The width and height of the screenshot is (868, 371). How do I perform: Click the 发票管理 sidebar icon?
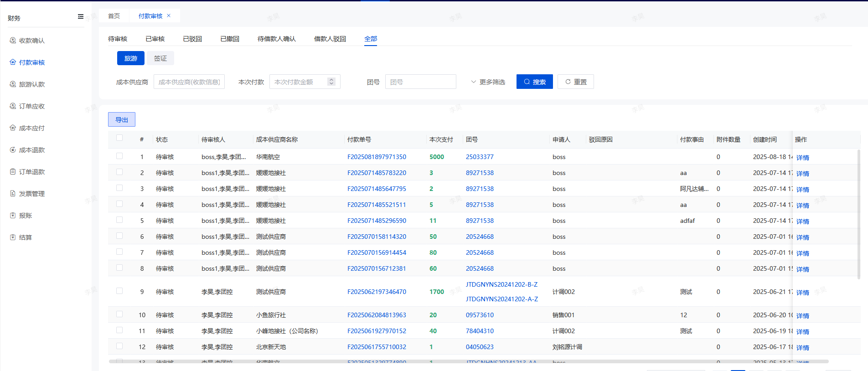[x=13, y=194]
